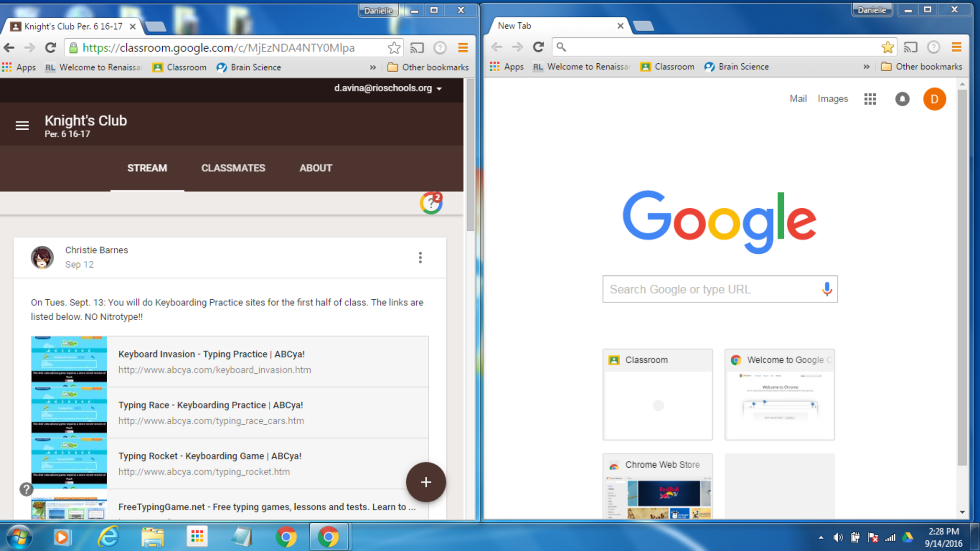Image resolution: width=980 pixels, height=551 pixels.
Task: Switch to the CLASSMATES tab
Action: [x=233, y=168]
